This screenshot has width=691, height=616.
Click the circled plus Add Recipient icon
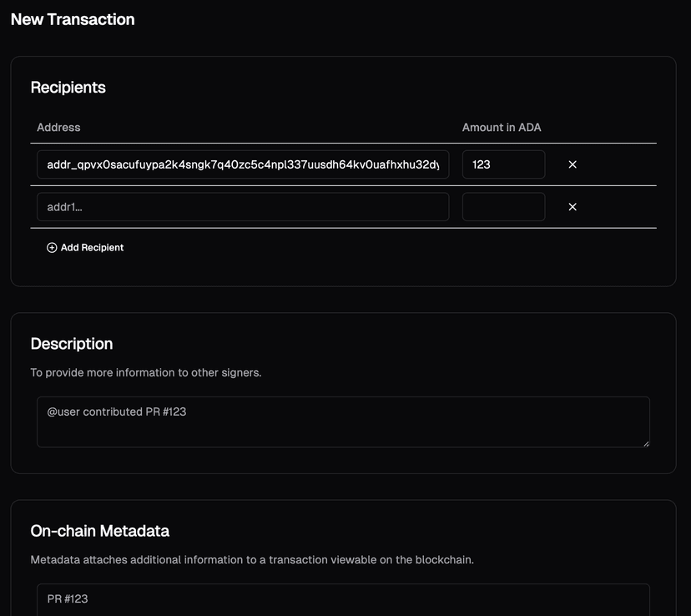(x=52, y=247)
